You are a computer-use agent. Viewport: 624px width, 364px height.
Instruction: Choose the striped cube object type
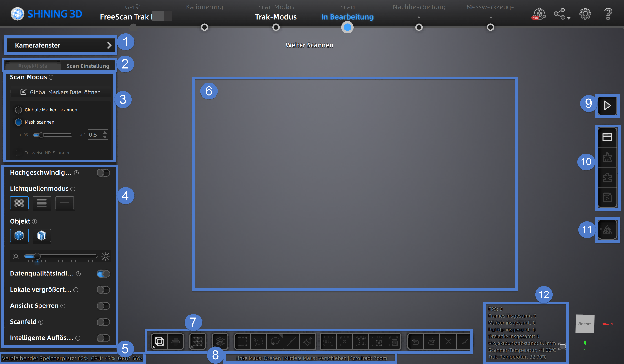click(x=42, y=236)
